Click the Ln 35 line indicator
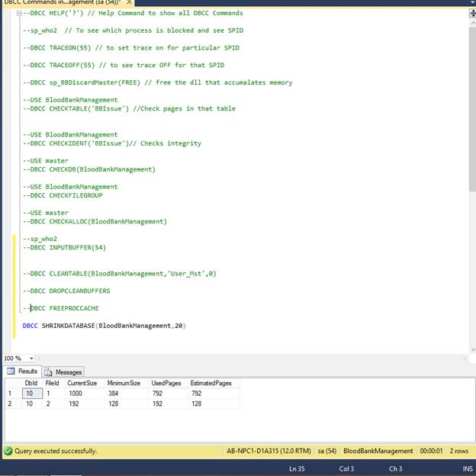Viewport: 476px width, 476px height. pos(297,468)
